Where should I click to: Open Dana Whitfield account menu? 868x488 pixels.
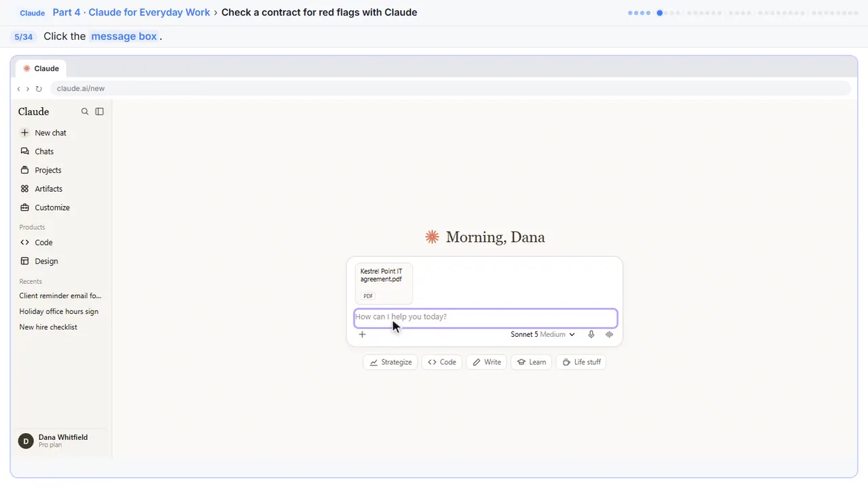(61, 441)
